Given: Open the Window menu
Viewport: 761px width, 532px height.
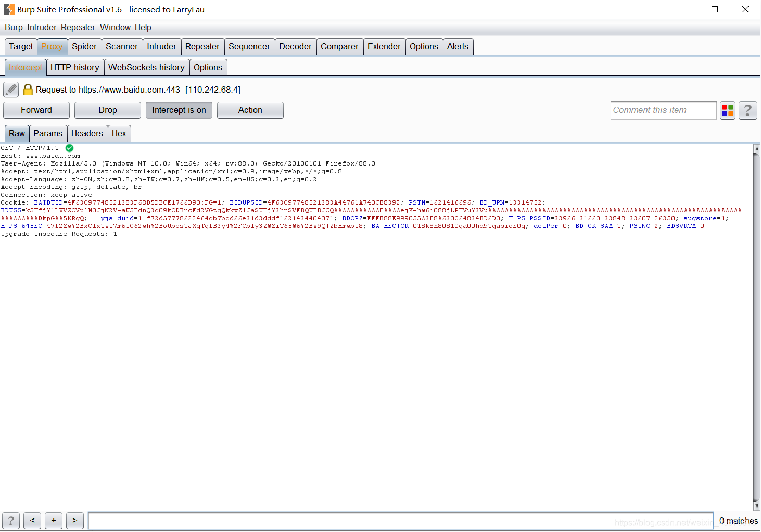Looking at the screenshot, I should [x=115, y=28].
